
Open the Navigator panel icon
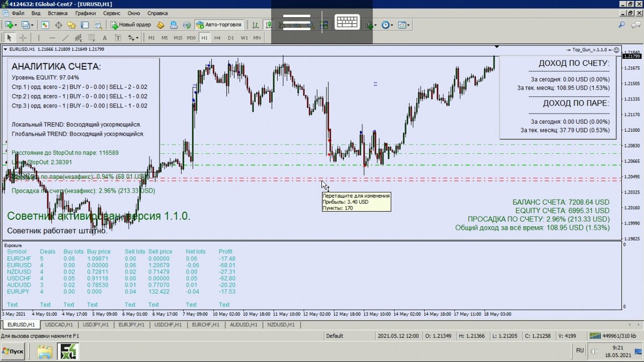tap(71, 25)
